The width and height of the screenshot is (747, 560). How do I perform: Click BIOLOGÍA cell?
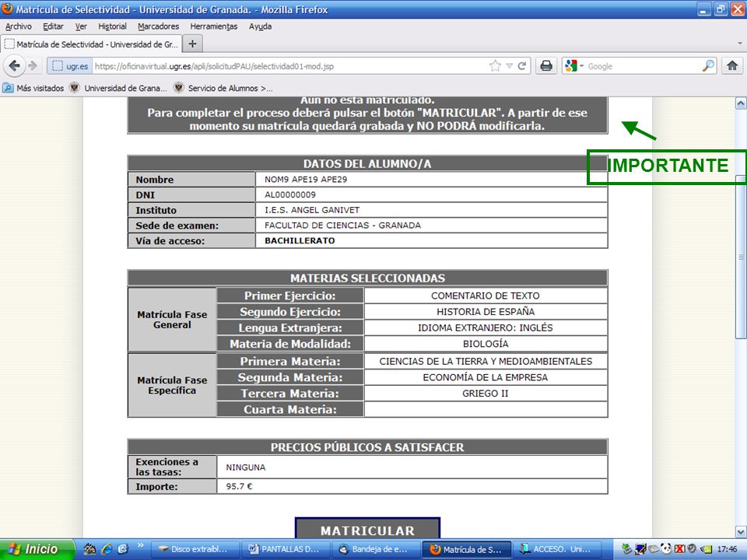click(x=486, y=344)
